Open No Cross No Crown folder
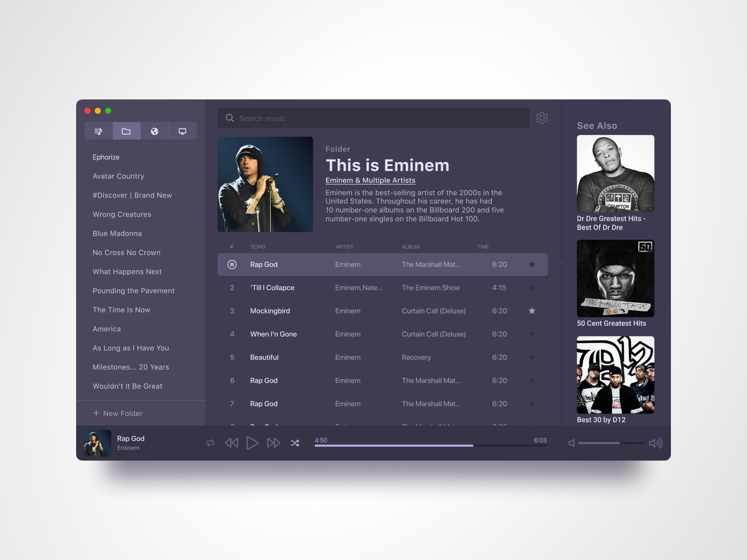747x560 pixels. point(127,252)
